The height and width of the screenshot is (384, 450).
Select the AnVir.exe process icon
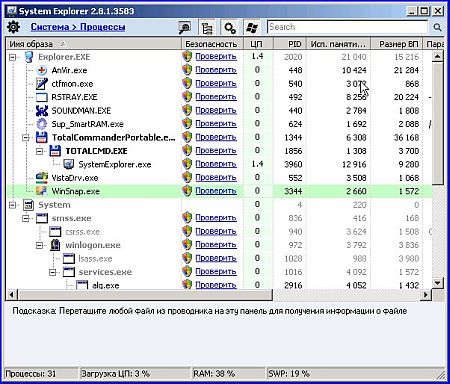click(x=42, y=70)
